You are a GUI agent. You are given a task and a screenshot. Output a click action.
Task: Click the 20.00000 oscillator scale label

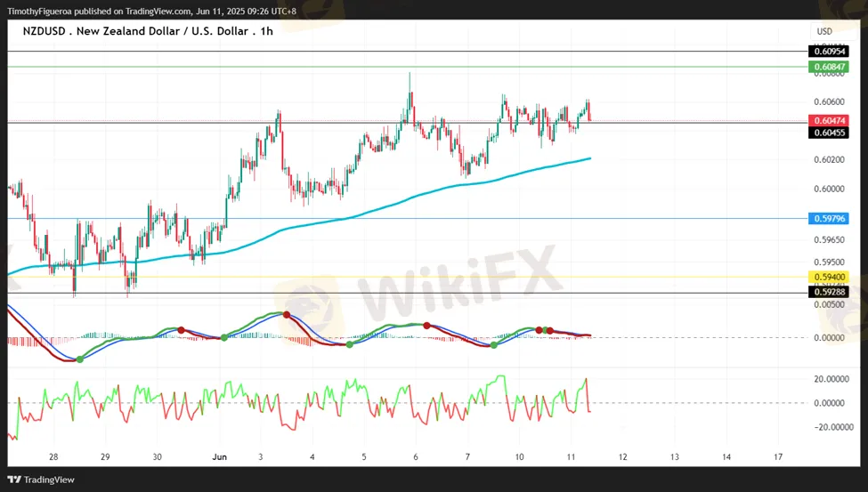[831, 378]
